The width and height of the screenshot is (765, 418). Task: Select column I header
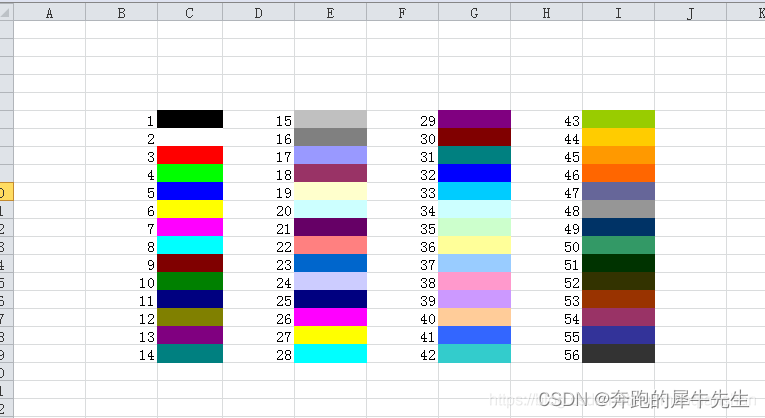tap(618, 13)
